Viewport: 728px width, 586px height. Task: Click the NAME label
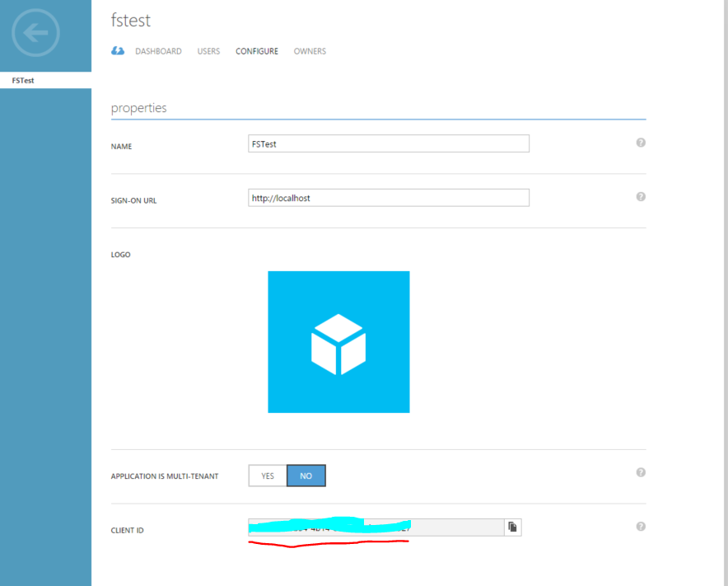121,147
